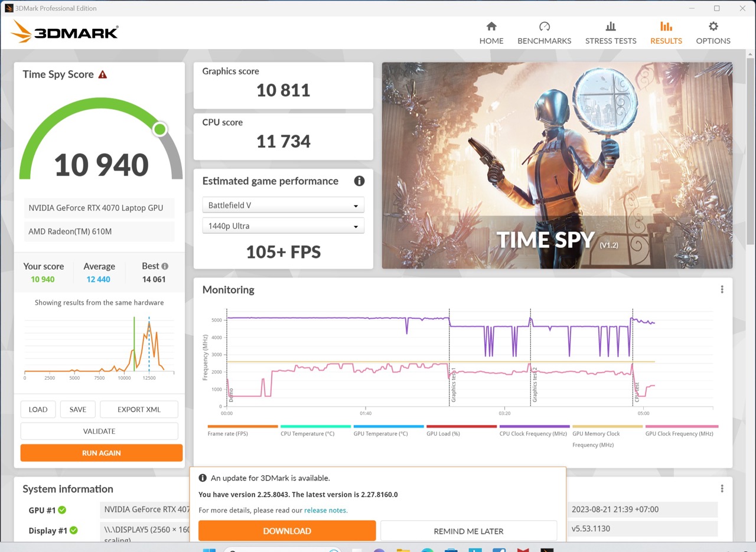
Task: Switch to the STRESS TESTS tab
Action: coord(611,33)
